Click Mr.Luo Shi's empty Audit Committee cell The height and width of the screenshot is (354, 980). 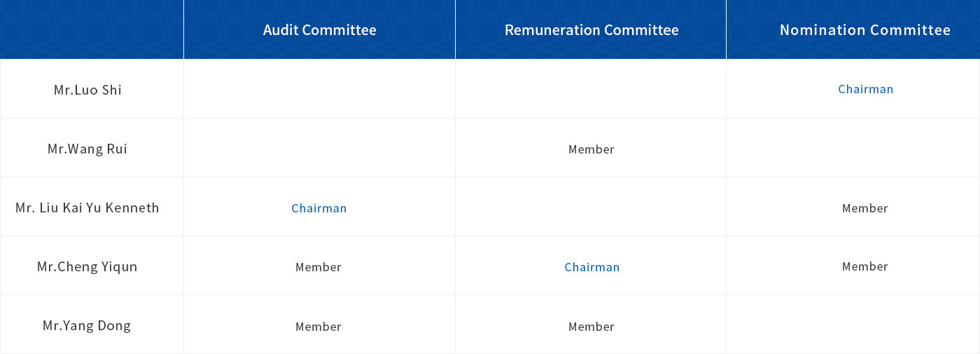[319, 89]
